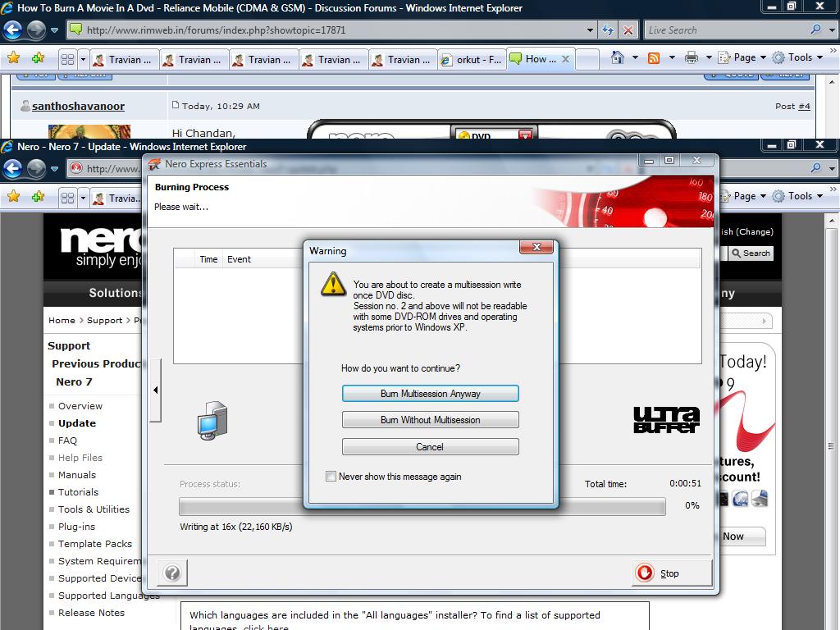
Task: Open Support breadcrumb on Nero site
Action: (x=104, y=321)
